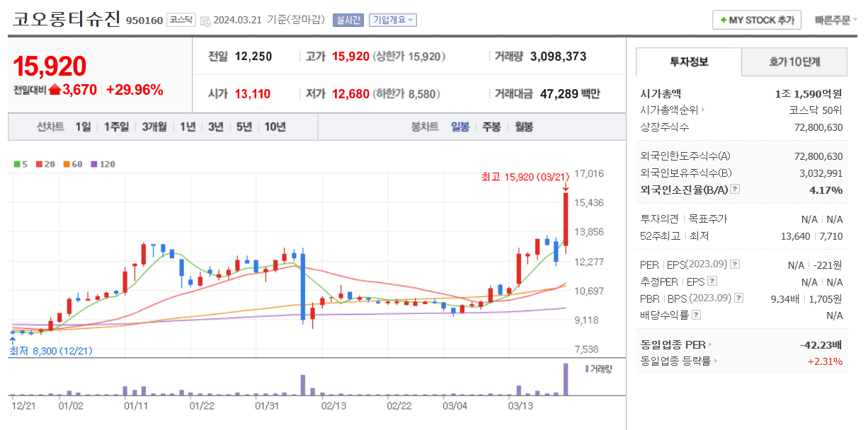Screen dimensions: 868x430
Task: Select the 3년 line chart period
Action: click(x=216, y=127)
